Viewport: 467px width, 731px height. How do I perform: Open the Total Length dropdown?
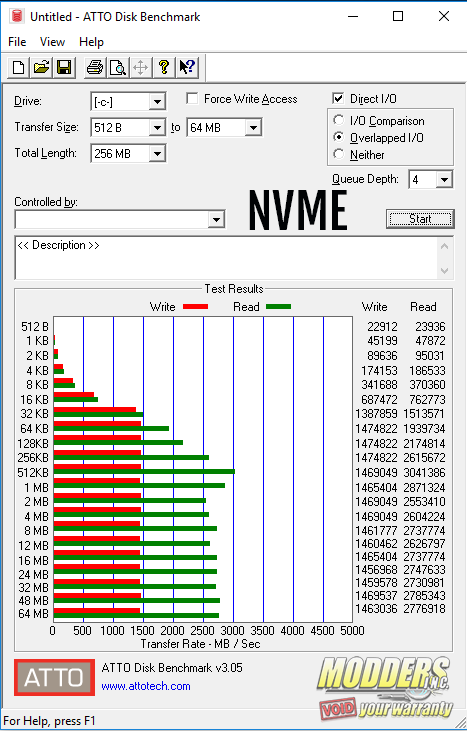click(x=158, y=153)
